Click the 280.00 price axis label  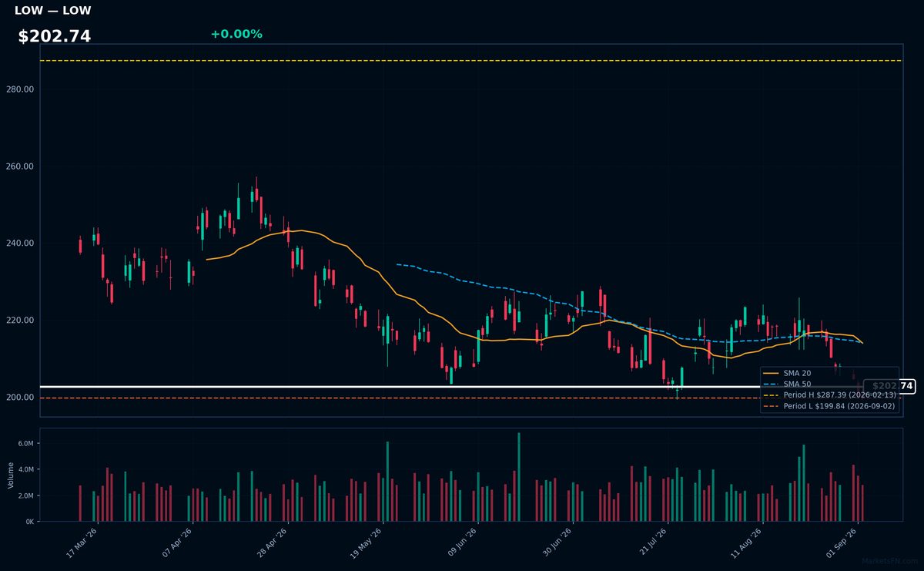[19, 89]
